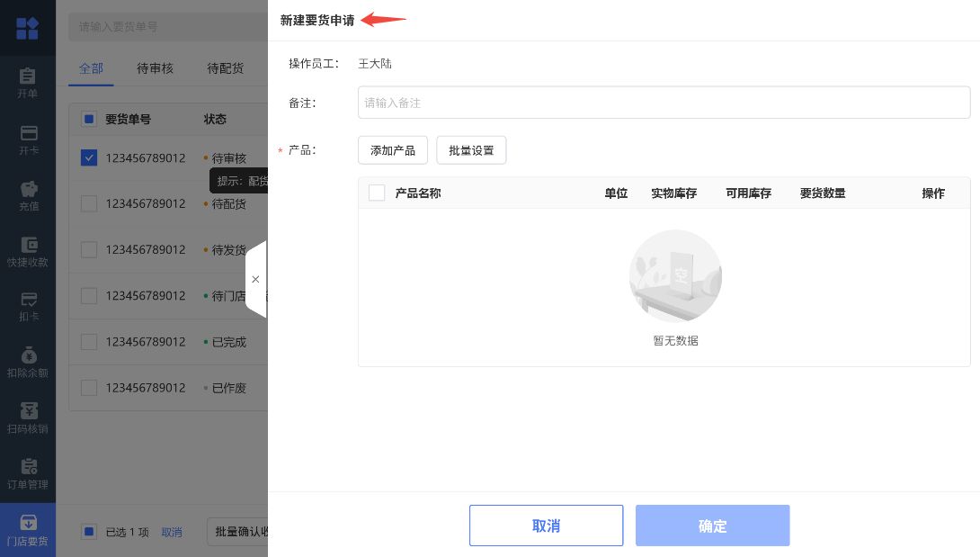Click the 开单 sidebar icon
980x557 pixels.
[x=27, y=77]
